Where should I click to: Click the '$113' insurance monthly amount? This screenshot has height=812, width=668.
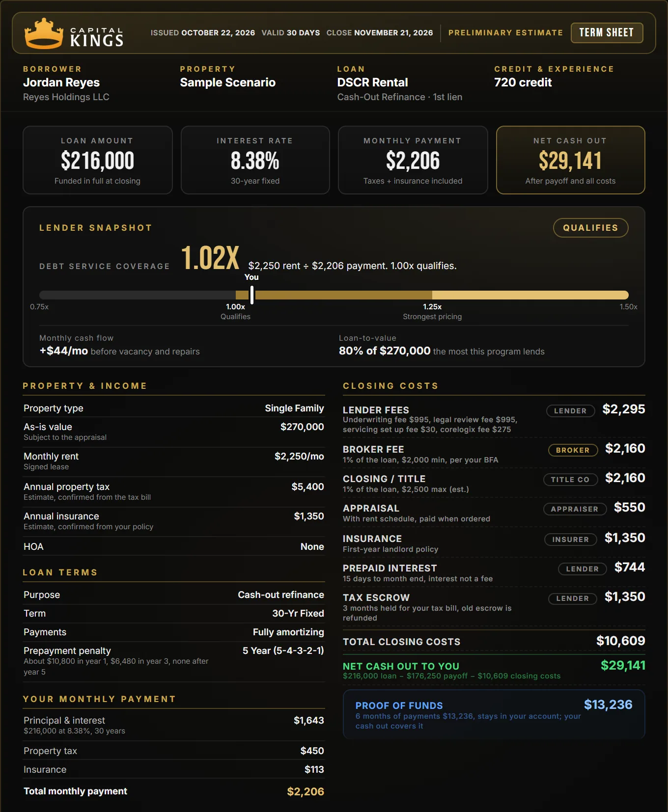pyautogui.click(x=314, y=770)
